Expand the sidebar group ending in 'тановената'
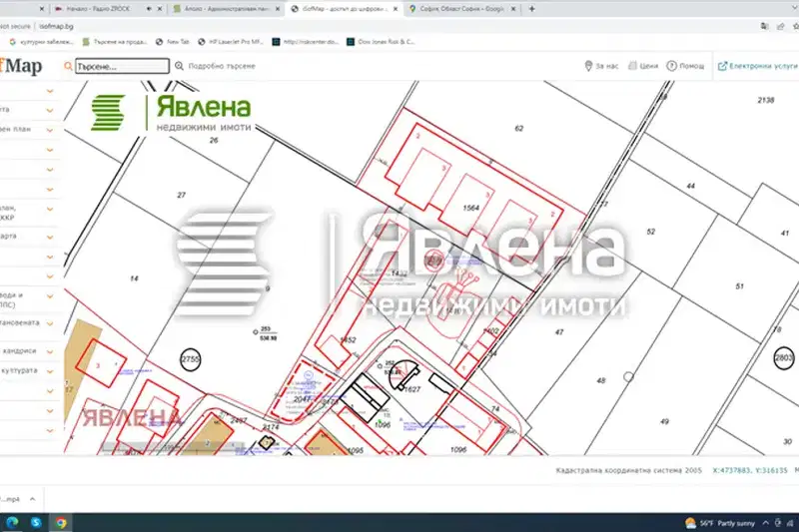799x532 pixels. [50, 323]
